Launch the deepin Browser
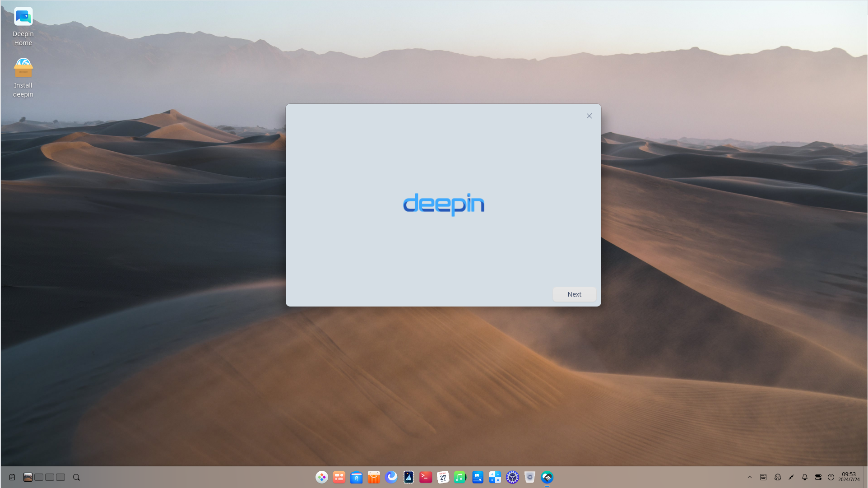868x488 pixels. click(391, 477)
